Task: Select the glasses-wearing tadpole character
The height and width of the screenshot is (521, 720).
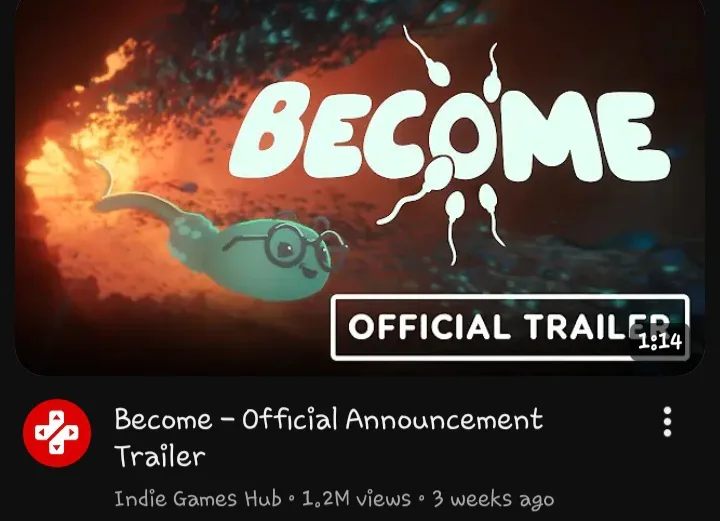Action: [x=220, y=239]
